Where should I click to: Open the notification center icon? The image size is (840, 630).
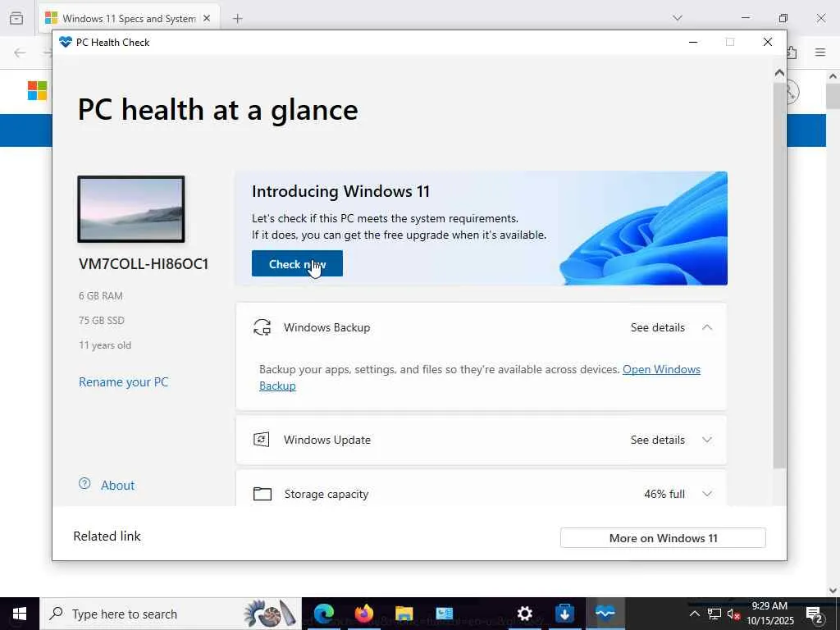815,614
